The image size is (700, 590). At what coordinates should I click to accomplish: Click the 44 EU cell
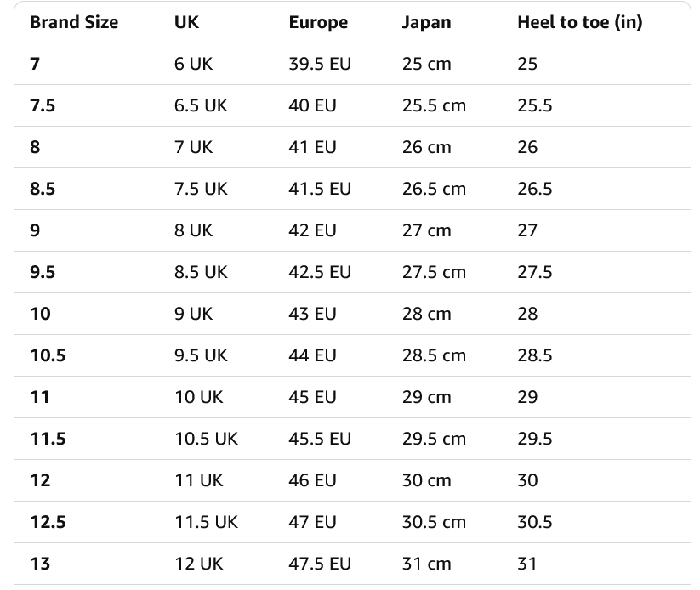(312, 355)
